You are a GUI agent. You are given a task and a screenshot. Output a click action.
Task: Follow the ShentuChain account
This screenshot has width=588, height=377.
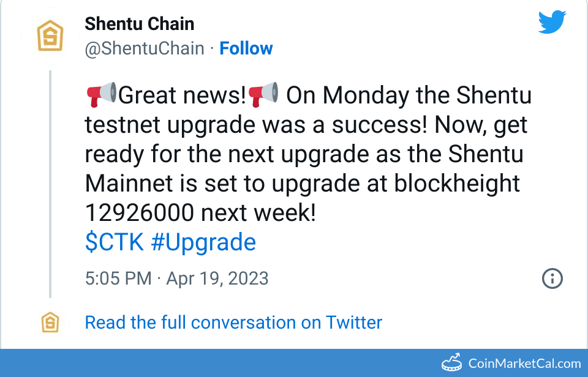pos(246,48)
